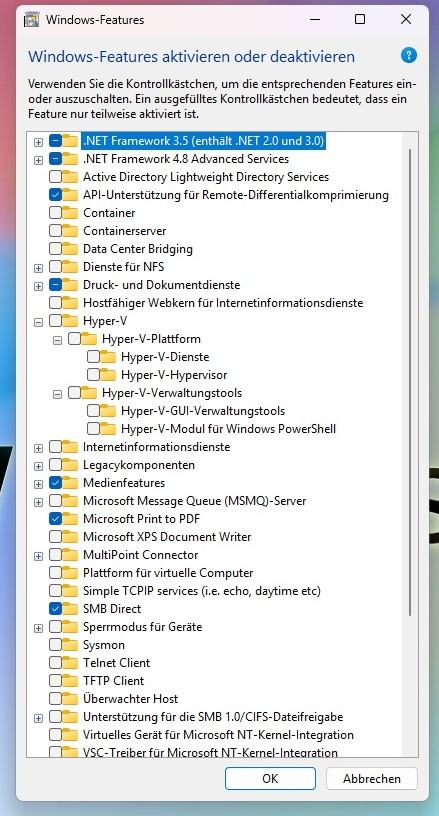
Task: Check the Hyper-V-Plattform checkbox
Action: 74,339
